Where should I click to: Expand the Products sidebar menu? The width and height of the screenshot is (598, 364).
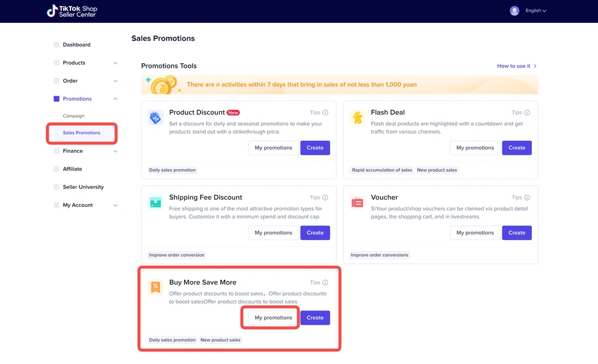pyautogui.click(x=116, y=63)
